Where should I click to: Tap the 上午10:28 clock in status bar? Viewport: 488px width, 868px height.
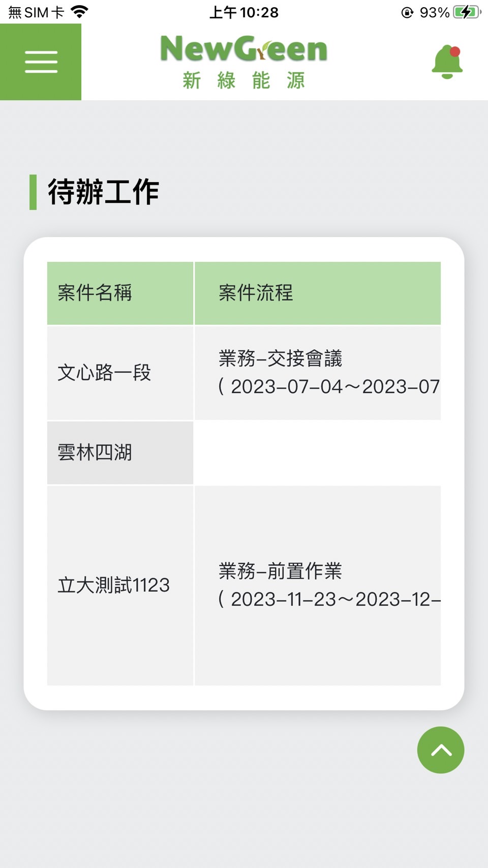244,12
